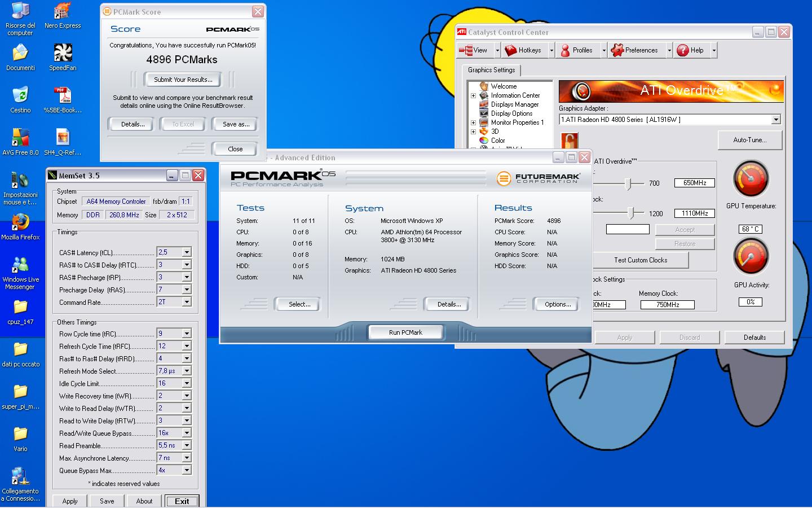
Task: Open Impostazioni mouse shortcut icon
Action: point(20,188)
